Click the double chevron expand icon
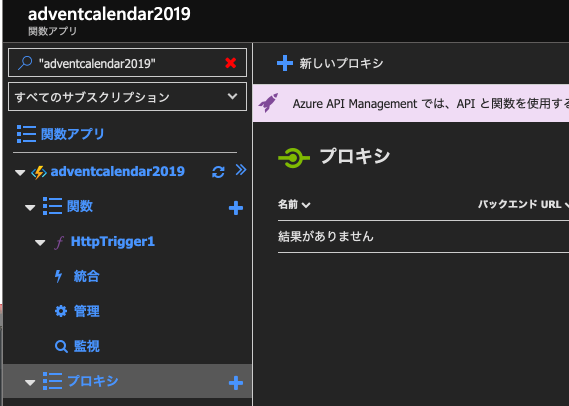This screenshot has height=406, width=569. 241,169
